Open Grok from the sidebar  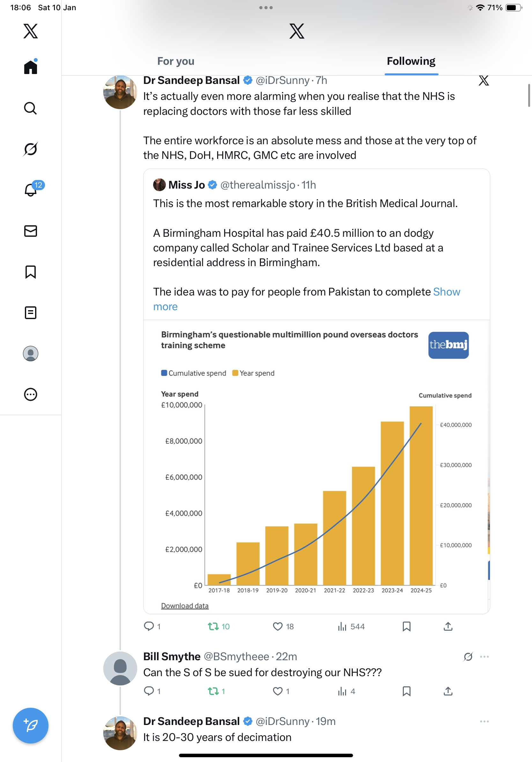(31, 149)
